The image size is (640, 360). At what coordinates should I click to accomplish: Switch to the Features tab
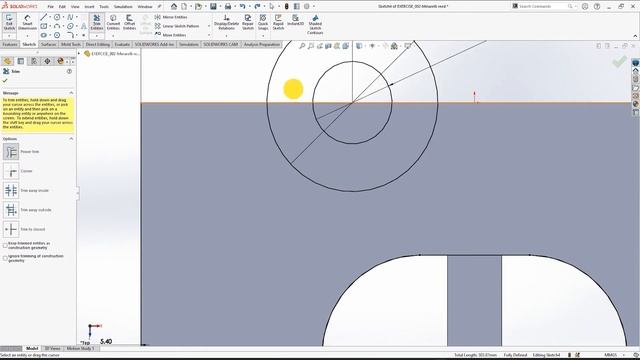point(10,44)
